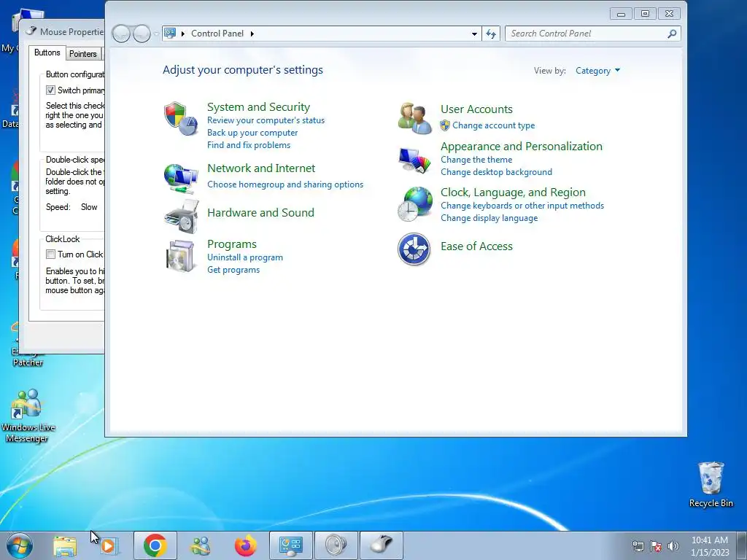Click the search magnifier icon in Control Panel
747x560 pixels.
pyautogui.click(x=672, y=34)
